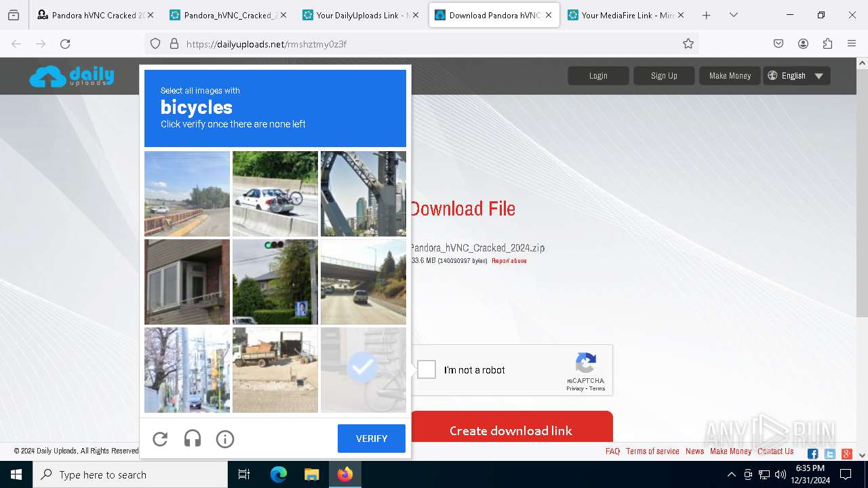868x488 pixels.
Task: Open the Extensions puzzle icon
Action: pos(827,43)
